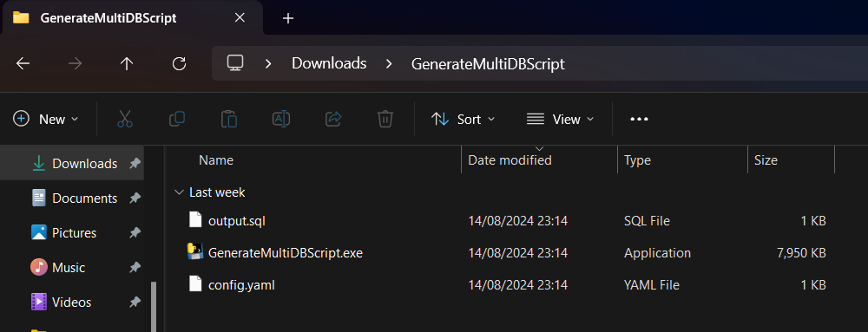Click sort arrow above Date modified

point(539,148)
